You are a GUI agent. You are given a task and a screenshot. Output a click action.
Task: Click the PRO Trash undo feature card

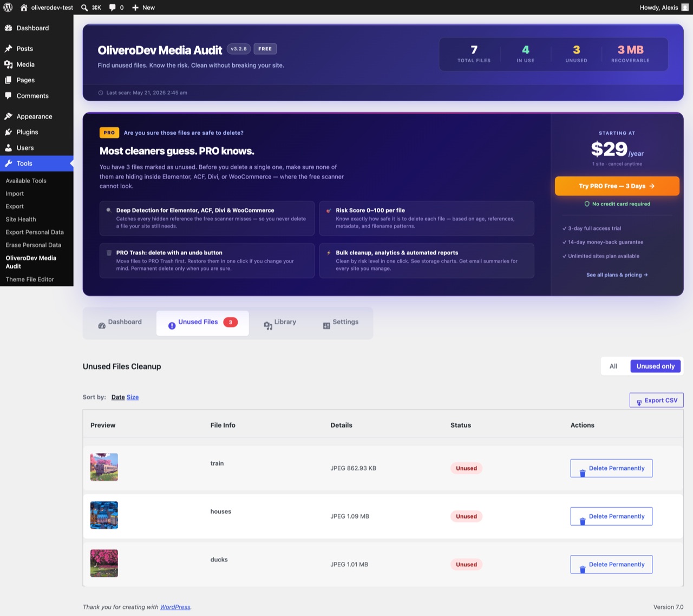tap(207, 260)
